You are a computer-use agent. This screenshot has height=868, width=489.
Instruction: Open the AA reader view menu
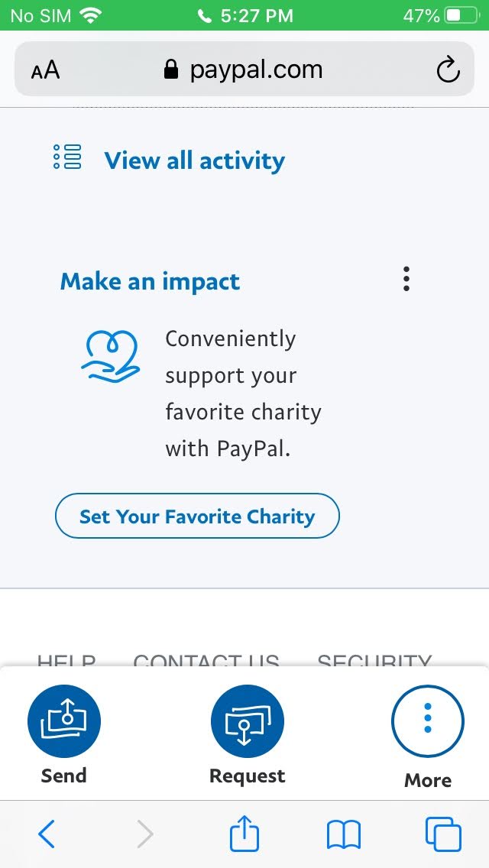pos(45,71)
